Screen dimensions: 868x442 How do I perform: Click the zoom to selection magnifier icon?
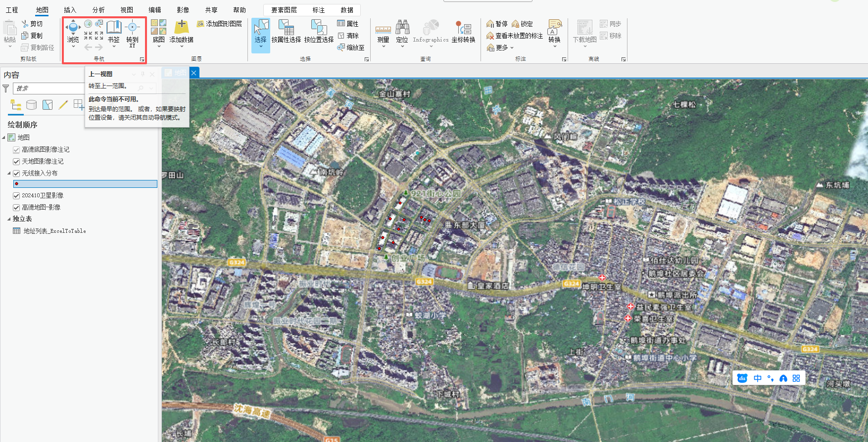[x=99, y=24]
